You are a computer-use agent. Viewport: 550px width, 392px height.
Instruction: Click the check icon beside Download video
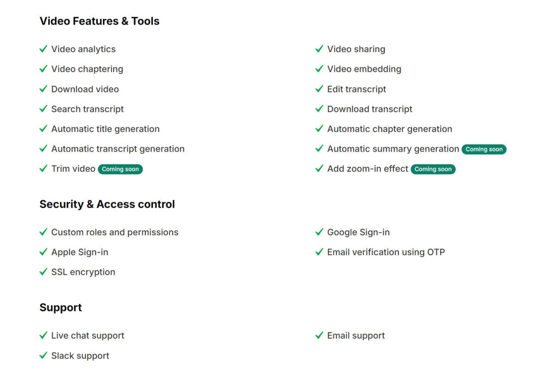44,89
